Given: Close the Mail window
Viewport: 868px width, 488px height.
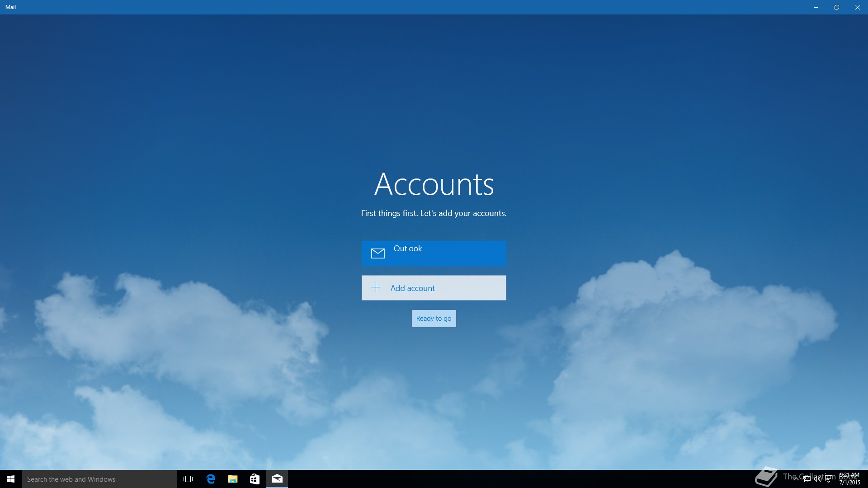Looking at the screenshot, I should point(858,7).
